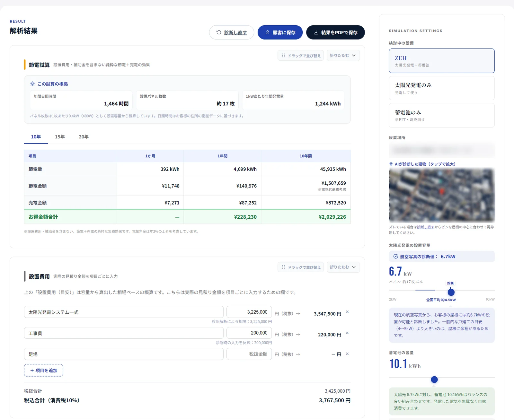Click the download icon in 結果をPDFで保存
The width and height of the screenshot is (514, 420).
(x=316, y=32)
